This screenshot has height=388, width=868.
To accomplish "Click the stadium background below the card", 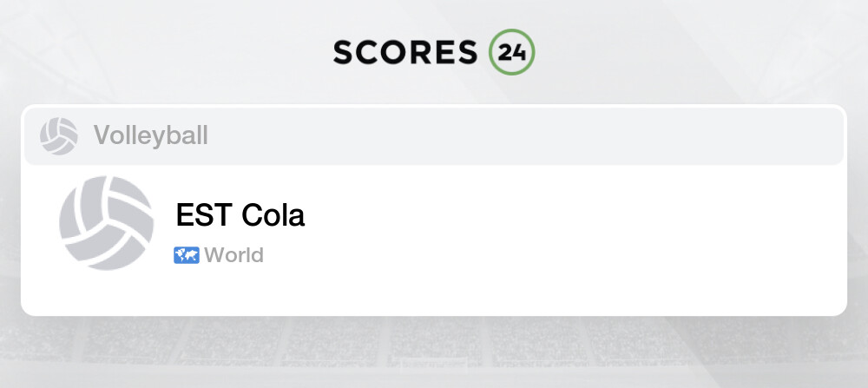I will [x=434, y=352].
